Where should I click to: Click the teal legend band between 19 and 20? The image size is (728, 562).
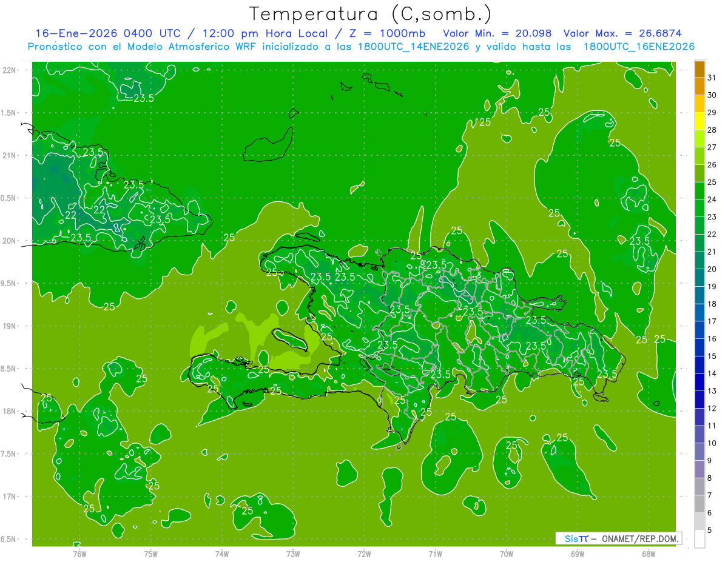(x=699, y=278)
